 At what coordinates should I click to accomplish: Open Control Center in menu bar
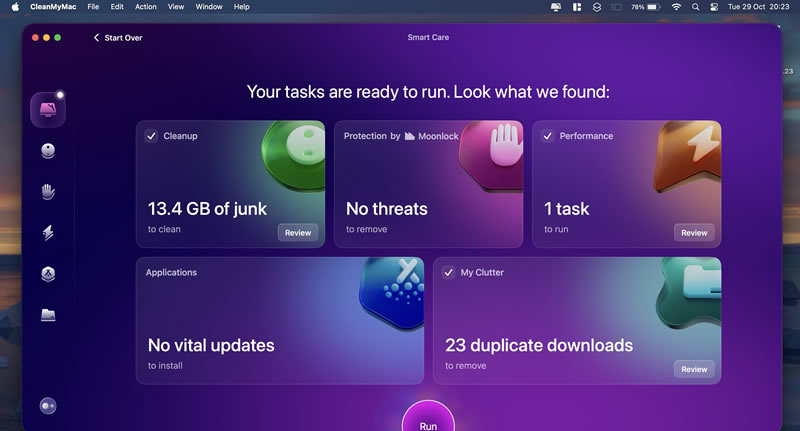(x=714, y=7)
